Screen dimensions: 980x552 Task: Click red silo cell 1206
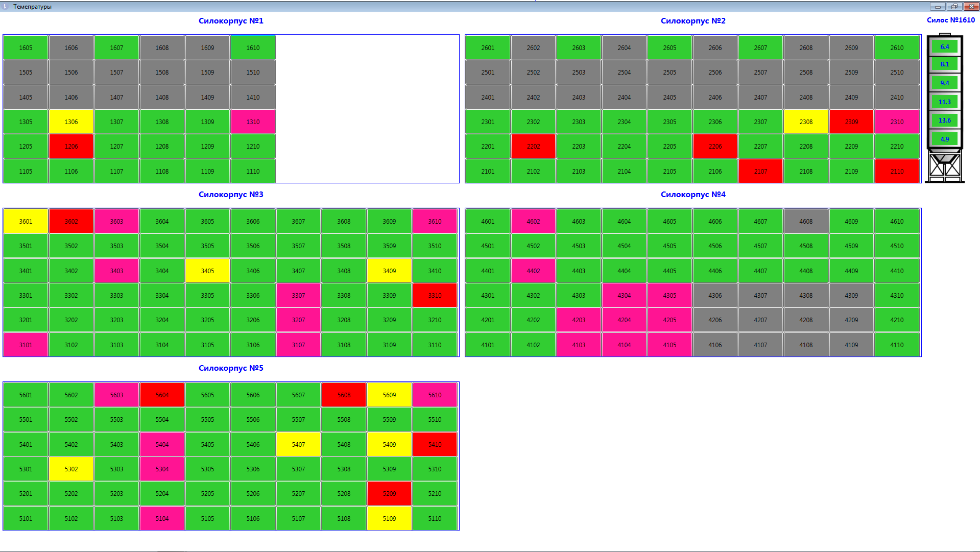pyautogui.click(x=71, y=146)
